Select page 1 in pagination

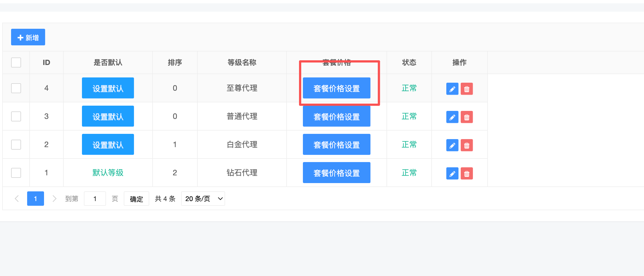coord(35,199)
